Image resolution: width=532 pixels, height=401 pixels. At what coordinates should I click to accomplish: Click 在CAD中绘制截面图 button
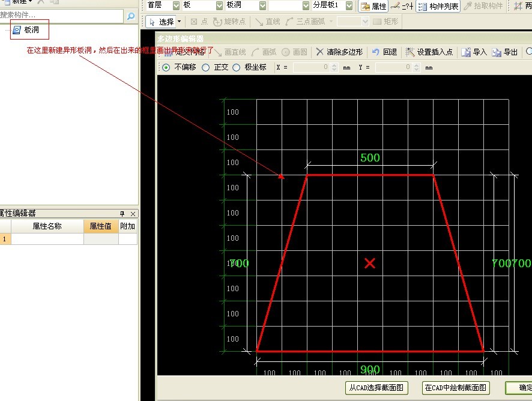[456, 388]
